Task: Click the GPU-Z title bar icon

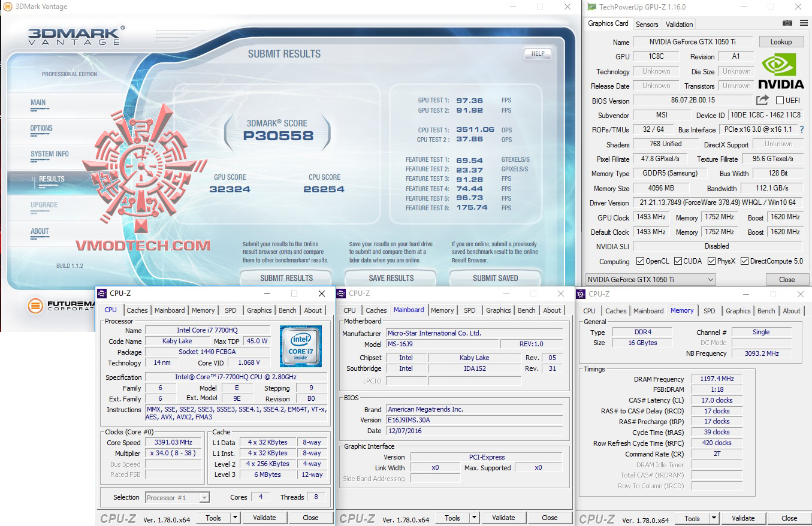Action: (x=592, y=7)
